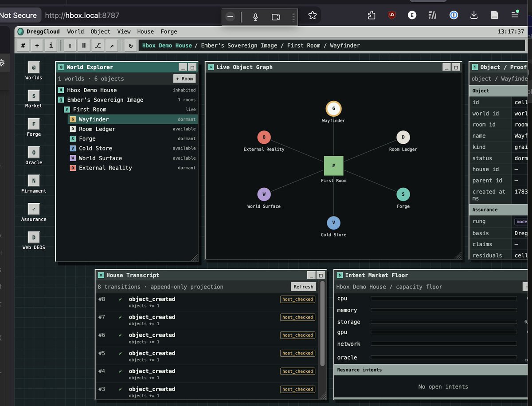Open the Firmament desktop icon
The height and width of the screenshot is (406, 532).
coord(34,185)
